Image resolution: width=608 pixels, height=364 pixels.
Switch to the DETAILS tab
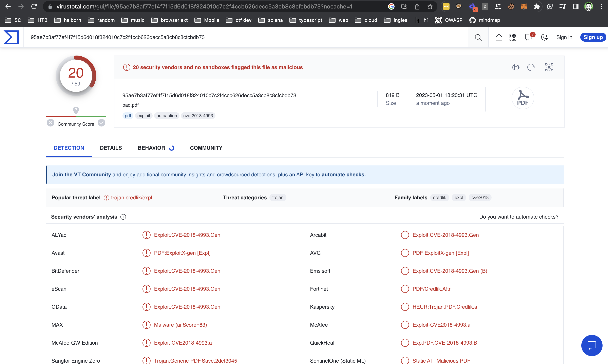coord(111,148)
